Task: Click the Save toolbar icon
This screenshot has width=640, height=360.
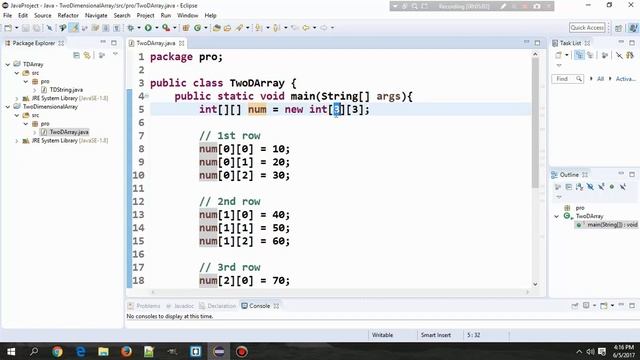Action: pos(26,28)
